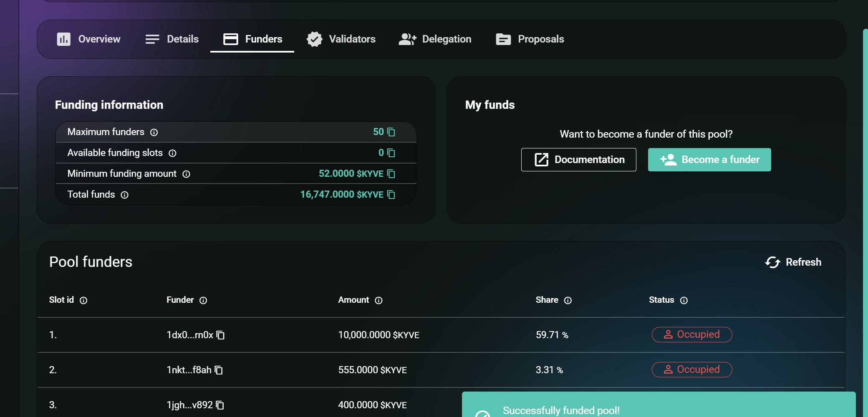Click the Become a funder button
868x417 pixels.
pos(709,160)
